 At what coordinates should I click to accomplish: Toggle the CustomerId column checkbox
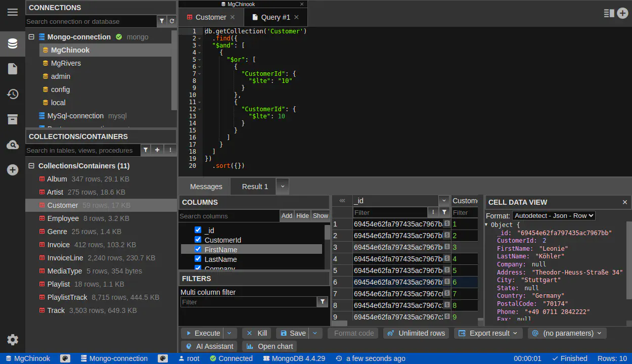[x=198, y=240]
